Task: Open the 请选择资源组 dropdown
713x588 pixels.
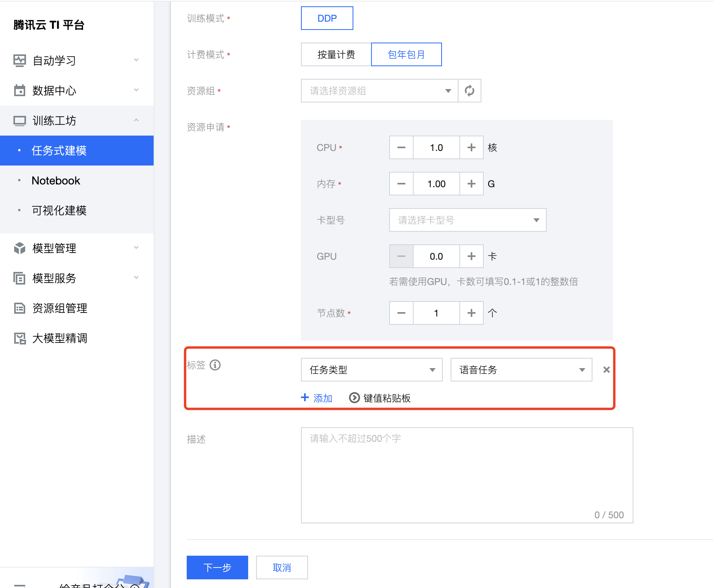Action: pos(379,91)
